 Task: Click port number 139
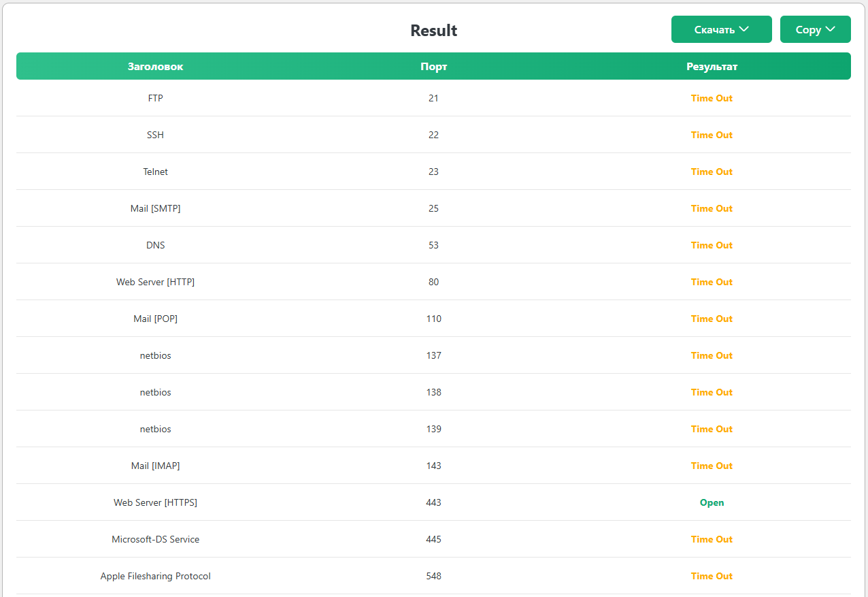434,429
